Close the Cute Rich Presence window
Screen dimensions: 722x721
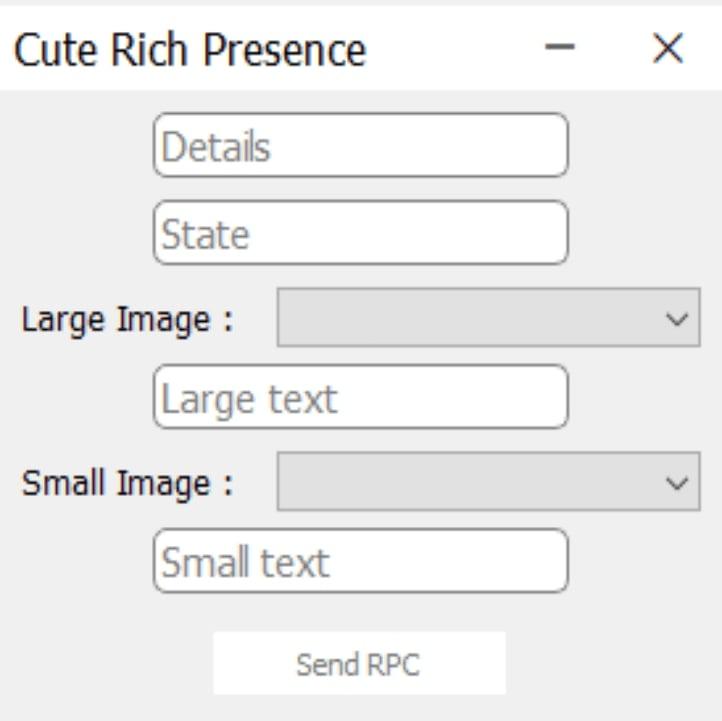[x=667, y=48]
